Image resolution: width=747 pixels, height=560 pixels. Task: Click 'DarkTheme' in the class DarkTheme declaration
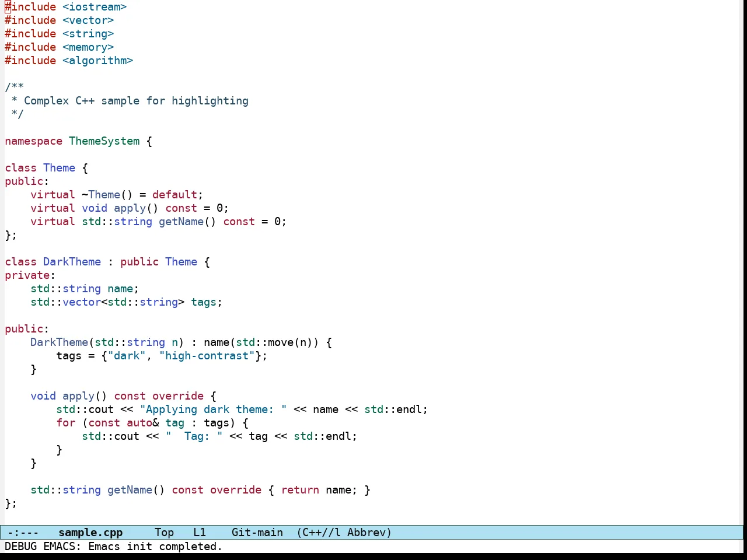72,262
